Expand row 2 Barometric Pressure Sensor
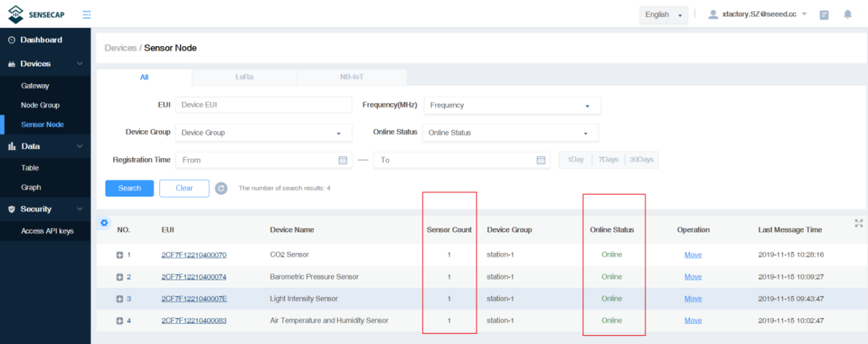This screenshot has width=868, height=344. click(x=119, y=277)
